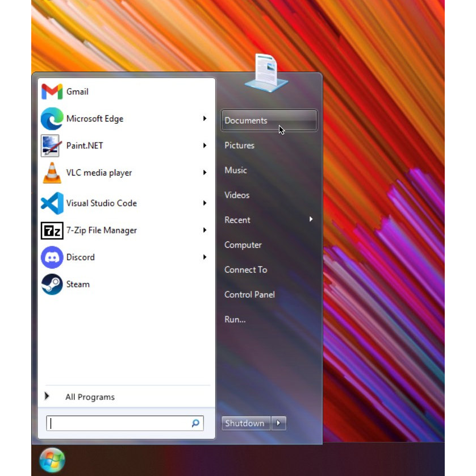Image resolution: width=476 pixels, height=476 pixels.
Task: Start 7-Zip File Manager icon
Action: (x=52, y=231)
